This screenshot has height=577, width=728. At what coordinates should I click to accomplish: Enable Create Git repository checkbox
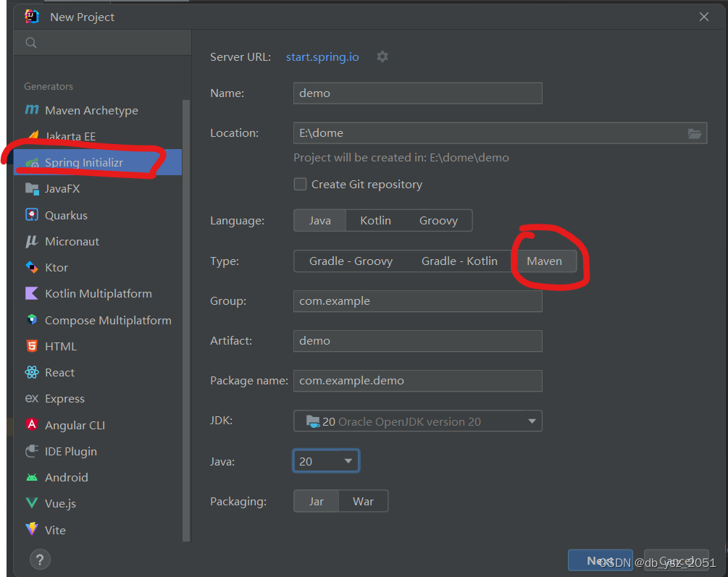point(300,185)
